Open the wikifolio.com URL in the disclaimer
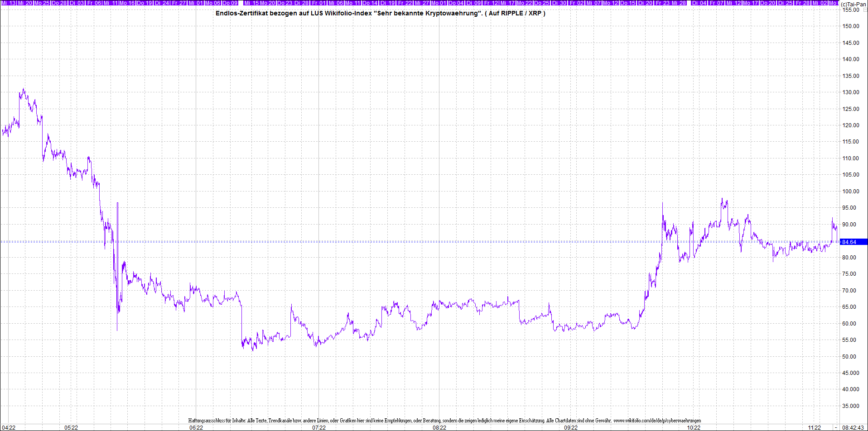This screenshot has width=868, height=431. [x=657, y=421]
